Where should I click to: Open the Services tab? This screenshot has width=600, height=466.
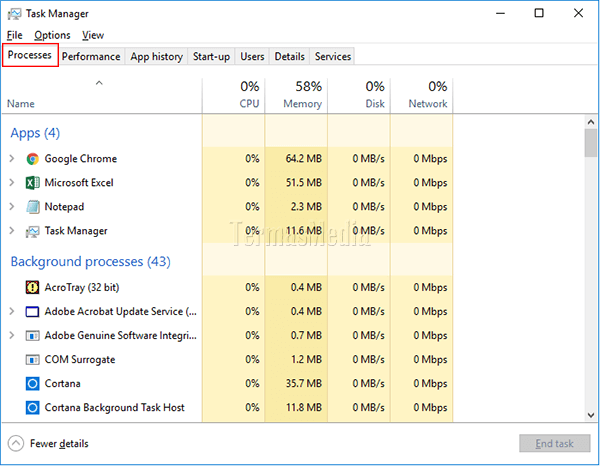pyautogui.click(x=333, y=57)
